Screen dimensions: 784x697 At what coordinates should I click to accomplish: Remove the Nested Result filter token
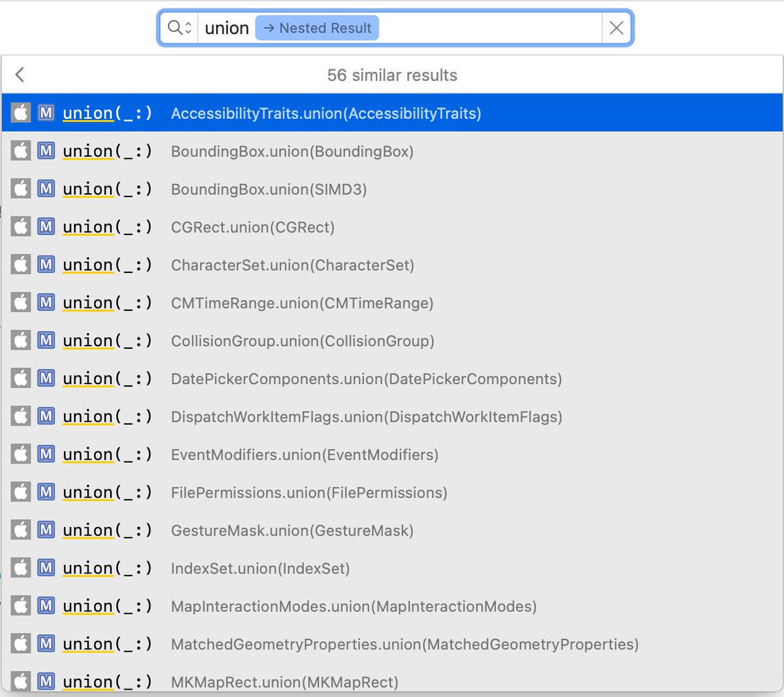pyautogui.click(x=317, y=27)
